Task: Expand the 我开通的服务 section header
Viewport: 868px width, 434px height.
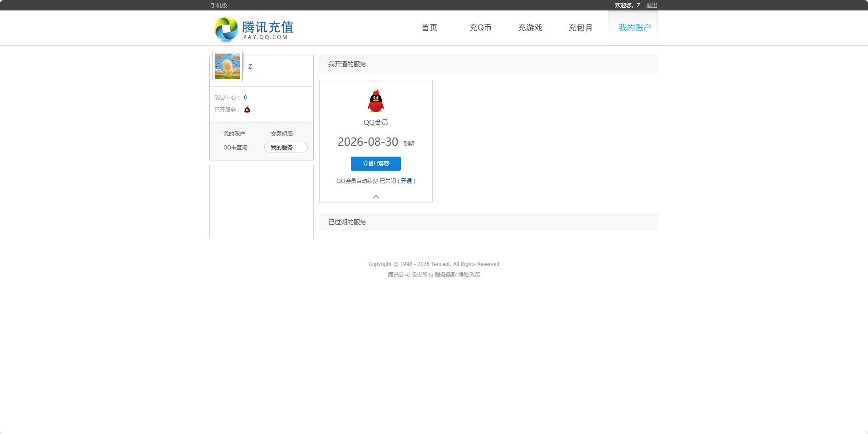Action: pyautogui.click(x=347, y=64)
